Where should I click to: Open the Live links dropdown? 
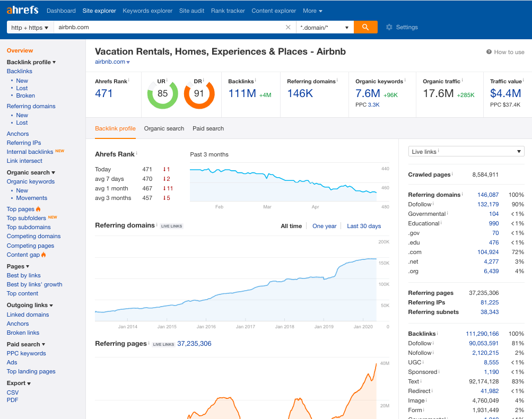point(466,151)
